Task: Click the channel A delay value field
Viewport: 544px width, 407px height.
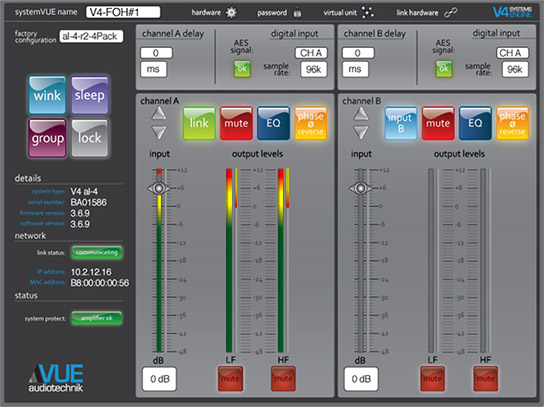Action: [x=156, y=53]
